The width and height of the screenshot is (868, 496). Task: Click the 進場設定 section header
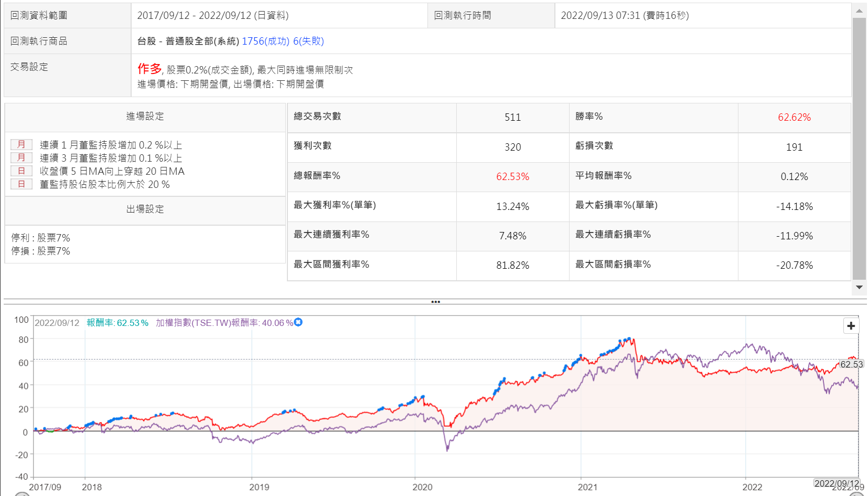pos(145,117)
